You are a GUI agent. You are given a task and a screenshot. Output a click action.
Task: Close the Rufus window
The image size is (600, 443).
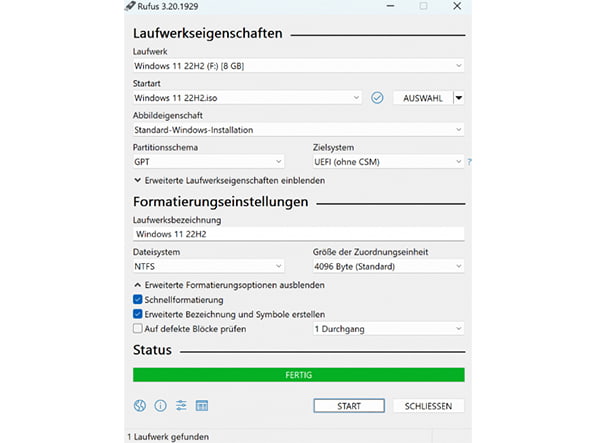(457, 6)
